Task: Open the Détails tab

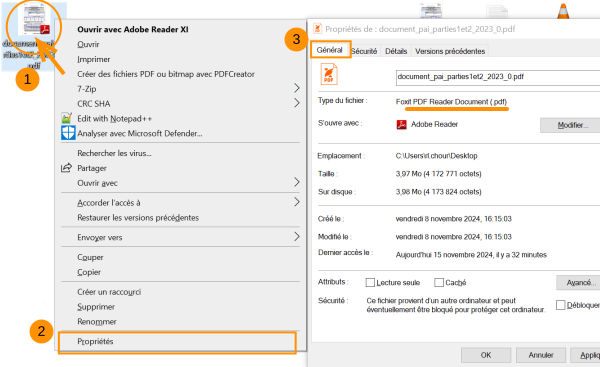Action: coord(396,51)
